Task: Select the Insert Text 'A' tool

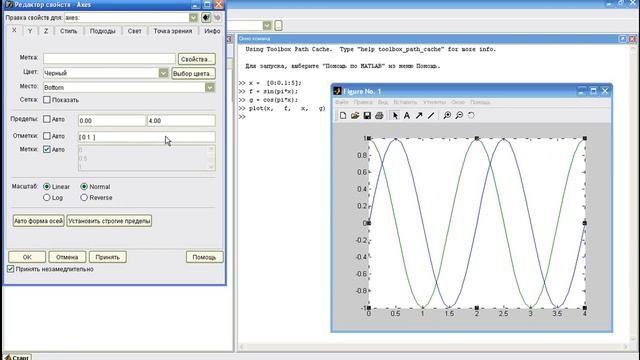Action: click(407, 116)
